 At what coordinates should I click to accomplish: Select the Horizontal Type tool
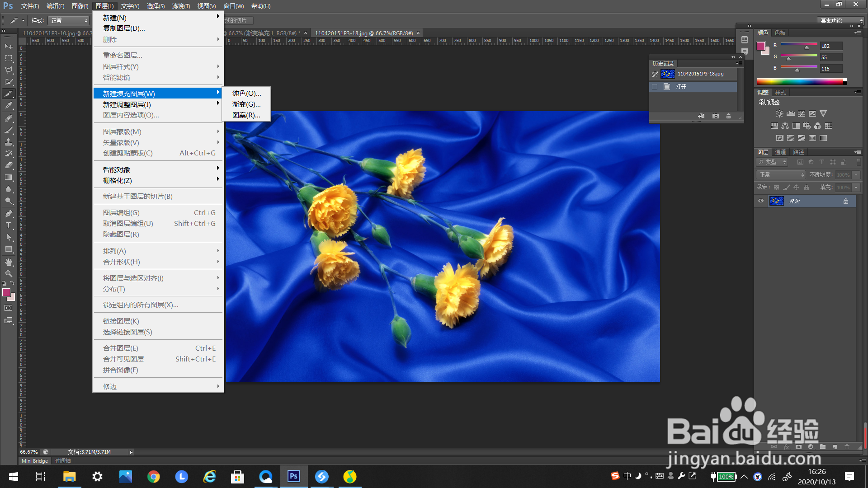pos(9,225)
